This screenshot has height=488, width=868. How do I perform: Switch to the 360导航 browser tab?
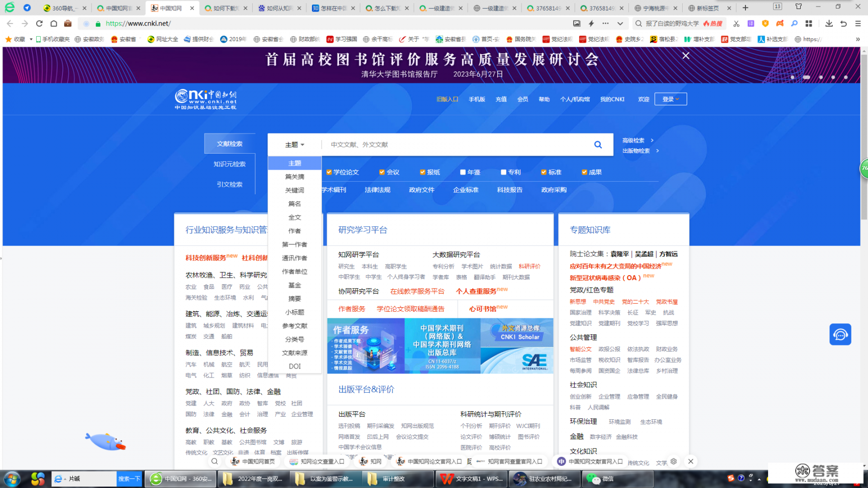point(65,8)
